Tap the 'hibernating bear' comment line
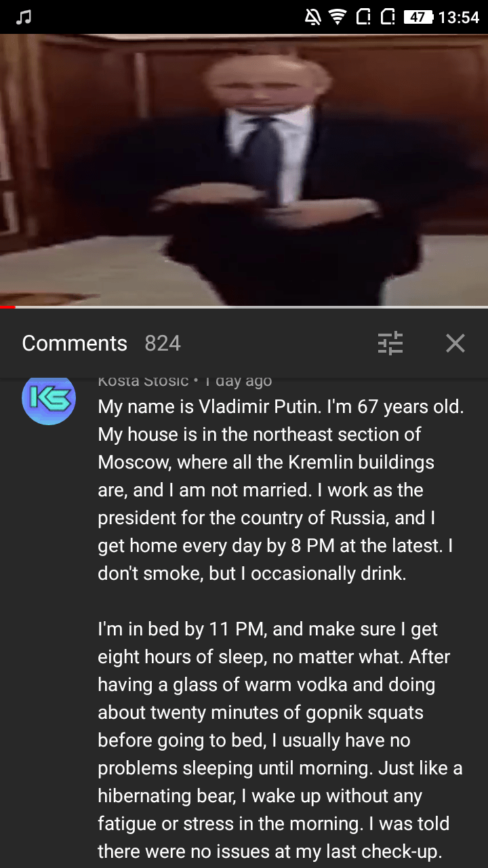The image size is (488, 868). 260,796
